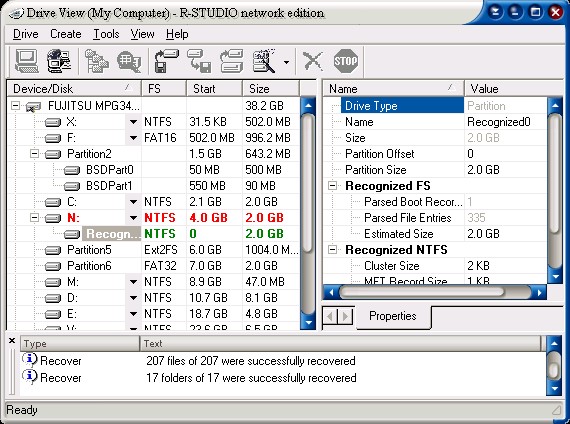Click the create region toolbar icon

point(232,61)
